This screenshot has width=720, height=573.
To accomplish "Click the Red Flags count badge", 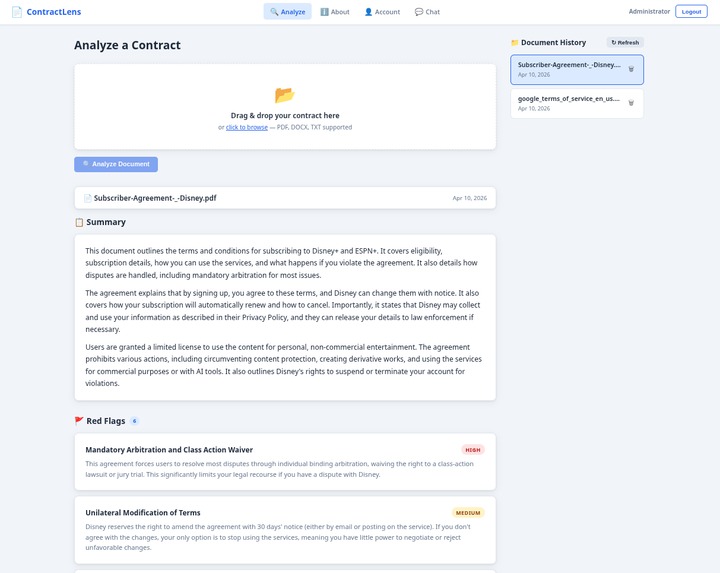I will tap(135, 421).
